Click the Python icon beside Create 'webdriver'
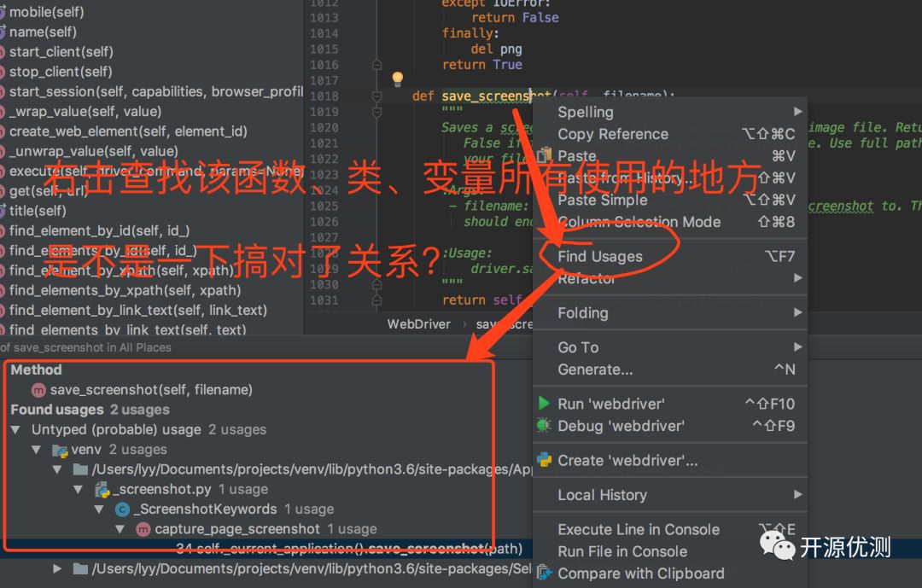 [545, 460]
